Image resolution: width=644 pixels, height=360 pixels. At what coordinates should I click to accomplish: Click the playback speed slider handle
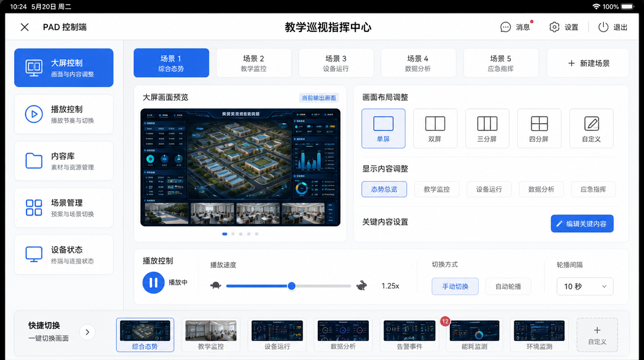coord(292,286)
